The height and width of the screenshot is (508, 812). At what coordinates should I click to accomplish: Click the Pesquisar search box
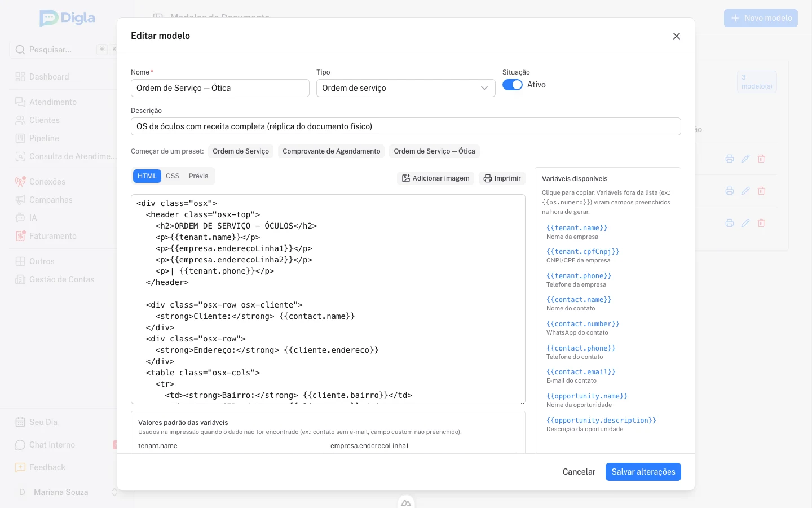[63, 50]
